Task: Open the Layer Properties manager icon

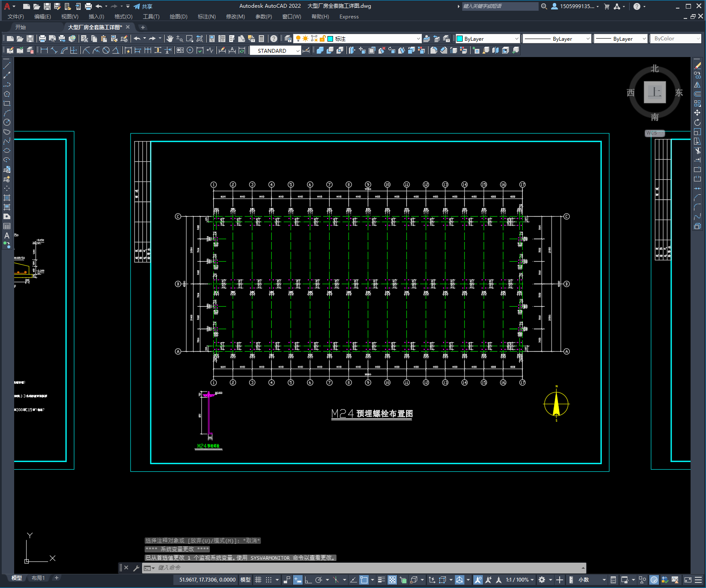Action: [x=288, y=39]
